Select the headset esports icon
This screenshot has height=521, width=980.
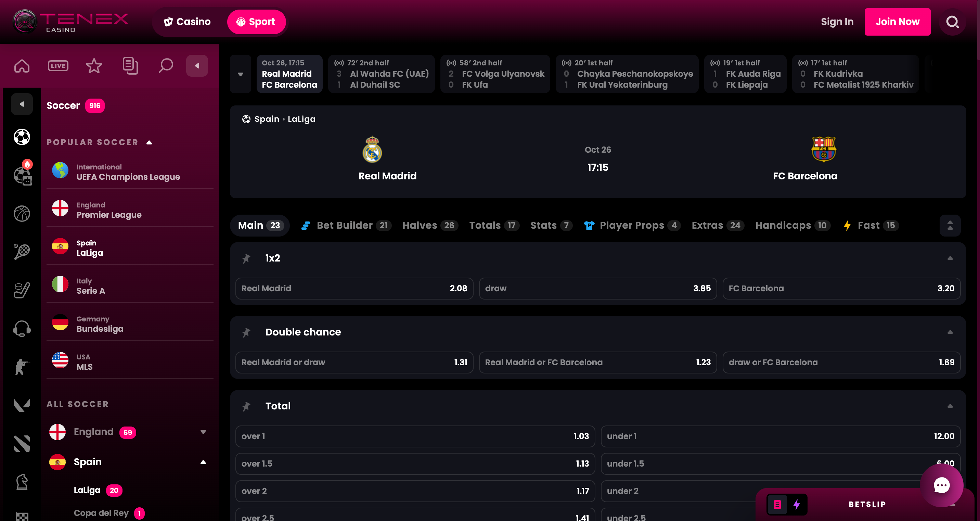click(22, 328)
